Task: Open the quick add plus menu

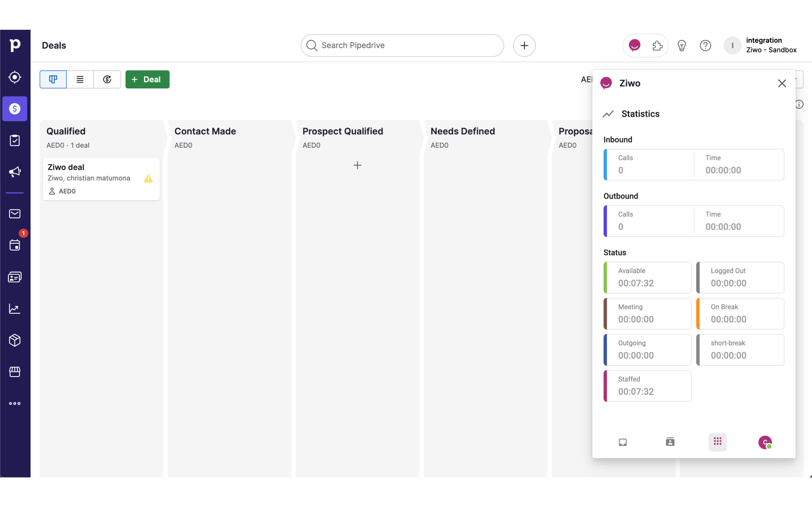Action: click(x=524, y=45)
